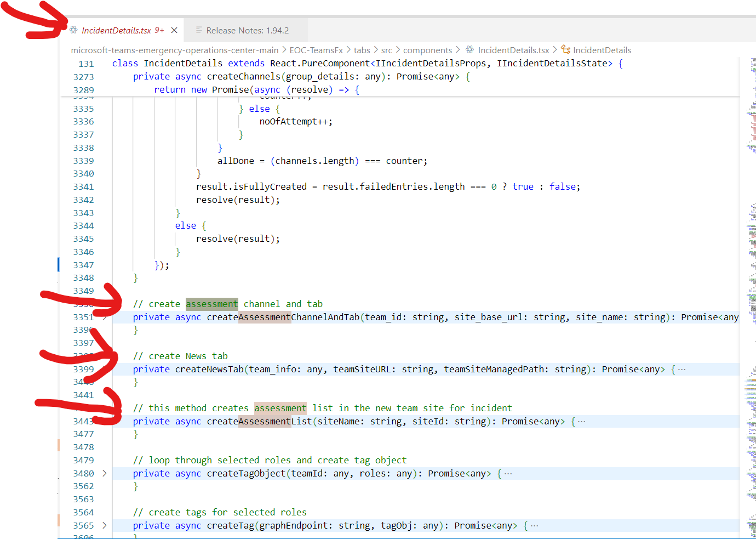Click line number 3479 in the gutter
The width and height of the screenshot is (756, 539).
coord(83,460)
